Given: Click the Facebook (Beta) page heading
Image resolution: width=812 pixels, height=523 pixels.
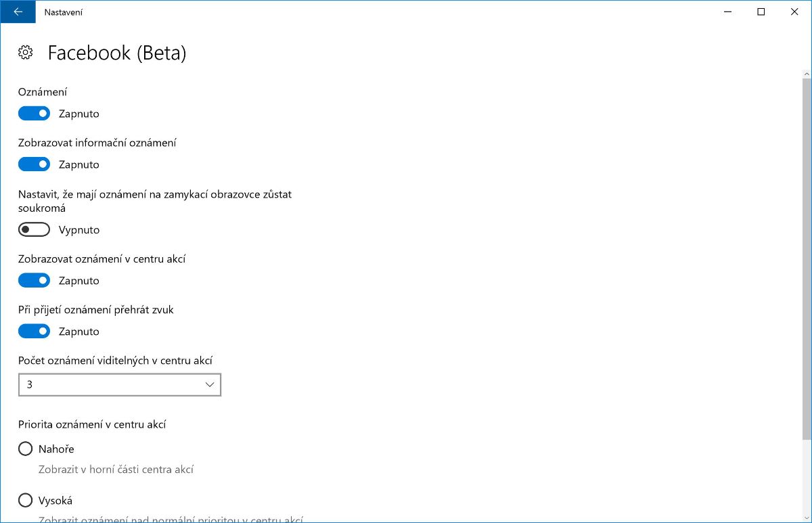Looking at the screenshot, I should (116, 53).
